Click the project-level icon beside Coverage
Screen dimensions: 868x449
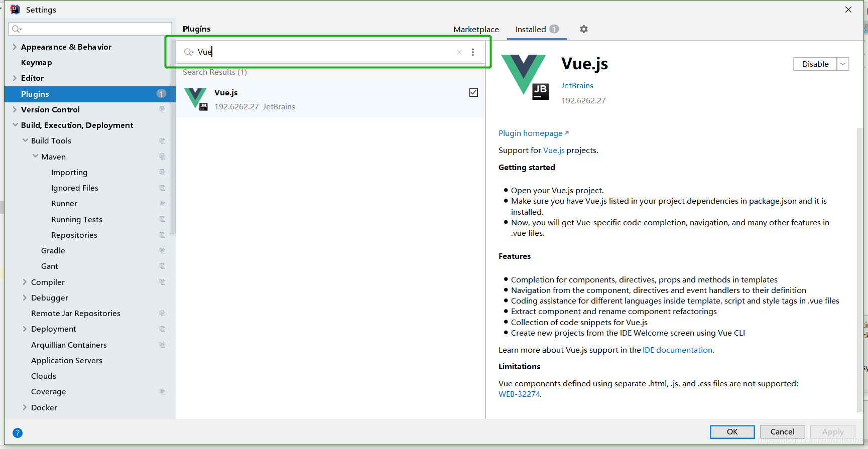pyautogui.click(x=162, y=391)
